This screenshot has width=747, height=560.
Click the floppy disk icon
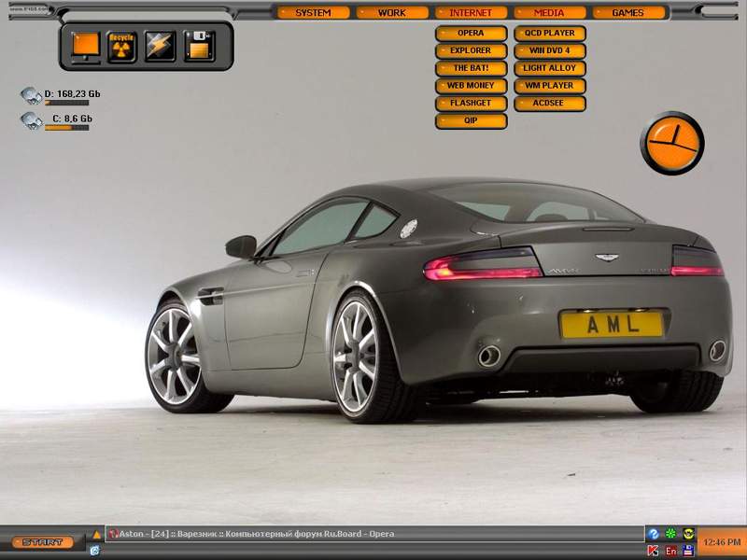[199, 46]
